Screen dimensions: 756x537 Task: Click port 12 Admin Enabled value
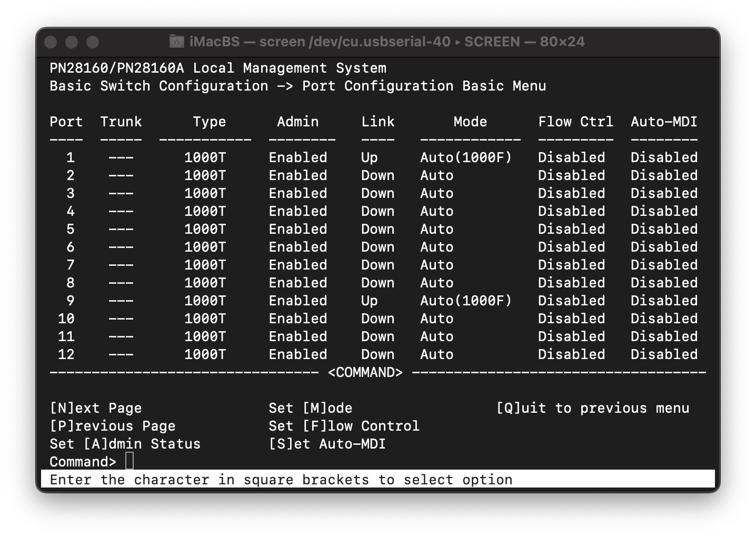(x=298, y=354)
